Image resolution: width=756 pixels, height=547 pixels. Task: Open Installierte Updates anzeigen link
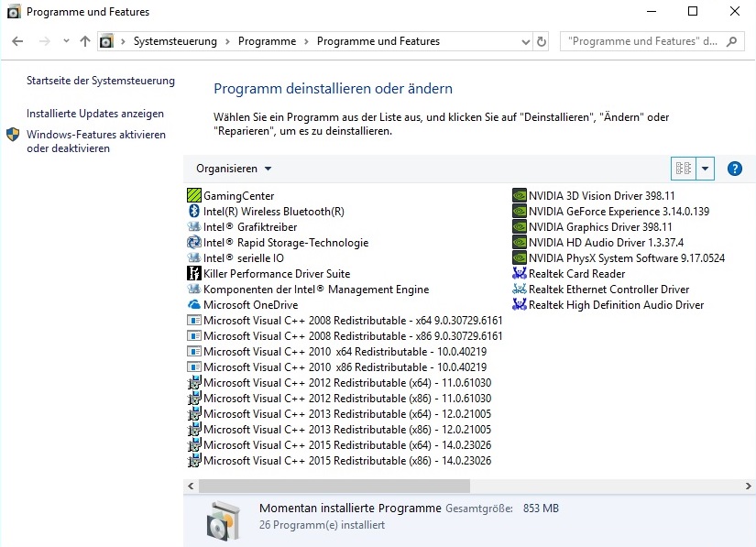[x=95, y=114]
